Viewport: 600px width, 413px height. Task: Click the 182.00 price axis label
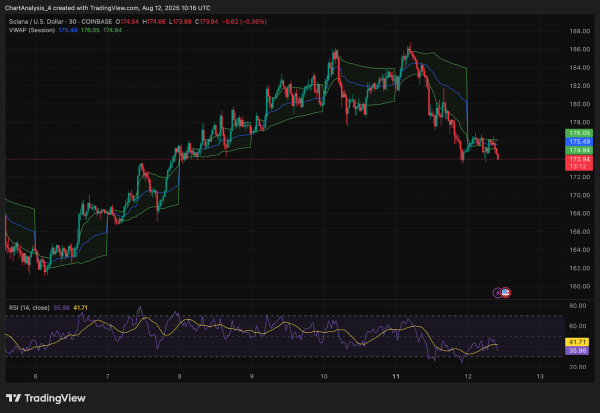tap(579, 86)
